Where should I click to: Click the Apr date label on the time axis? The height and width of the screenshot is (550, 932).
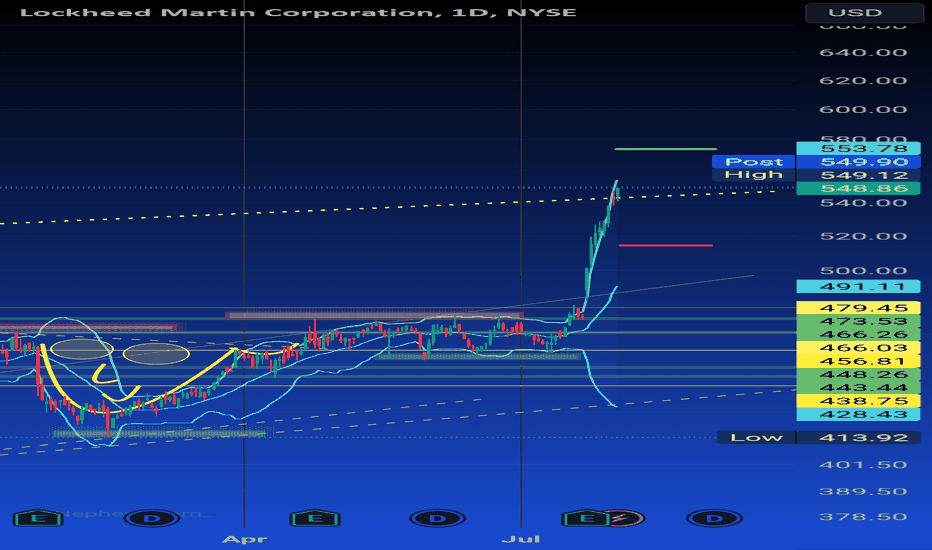coord(244,539)
